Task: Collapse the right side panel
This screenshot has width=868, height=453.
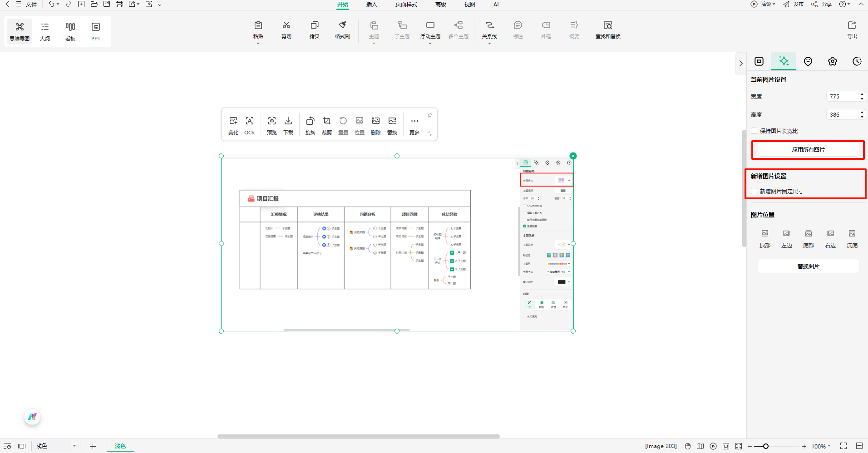Action: point(741,64)
